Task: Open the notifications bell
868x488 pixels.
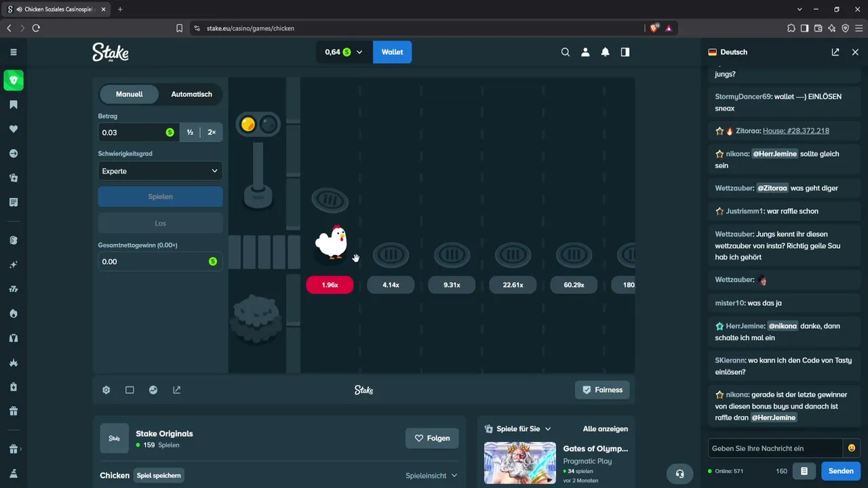Action: [606, 52]
